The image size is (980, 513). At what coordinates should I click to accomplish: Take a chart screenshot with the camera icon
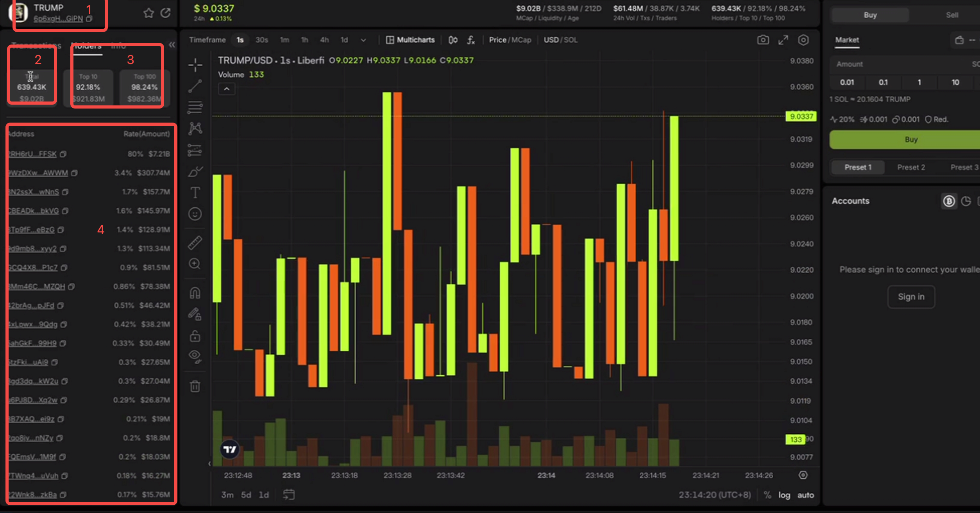click(x=763, y=40)
